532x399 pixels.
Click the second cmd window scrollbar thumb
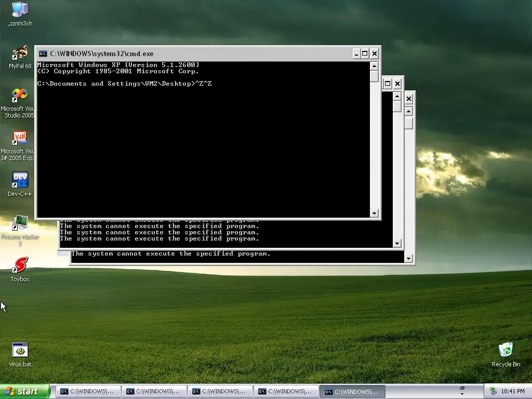[x=397, y=107]
